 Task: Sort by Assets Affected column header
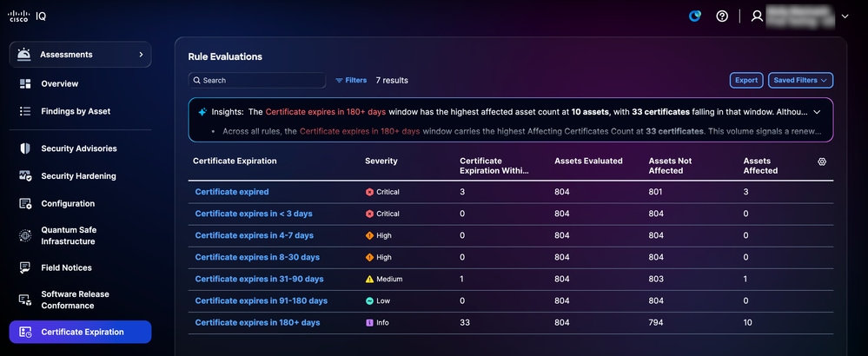click(760, 166)
